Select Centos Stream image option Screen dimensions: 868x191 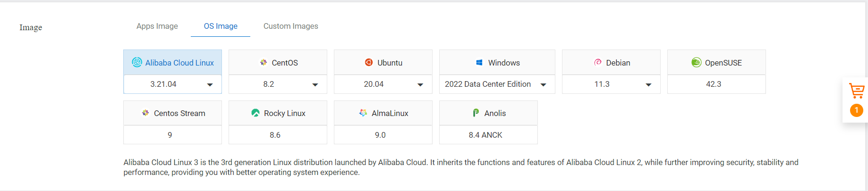[x=172, y=113]
